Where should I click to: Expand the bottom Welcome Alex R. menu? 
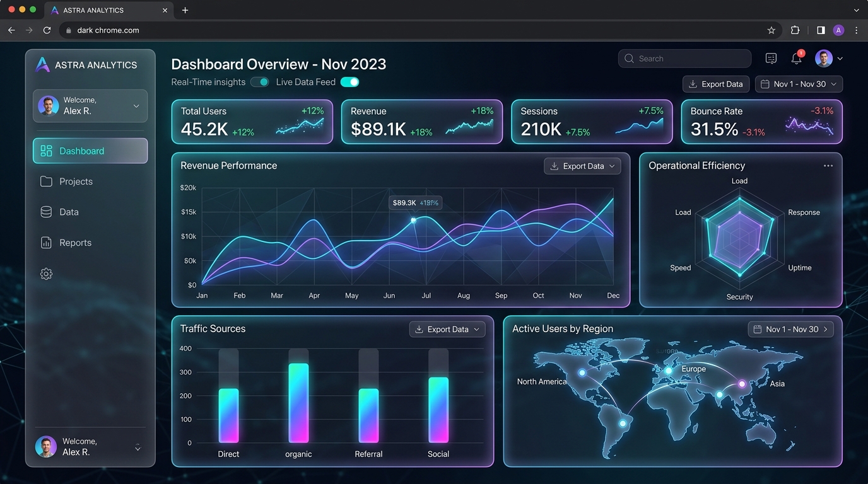pyautogui.click(x=138, y=447)
